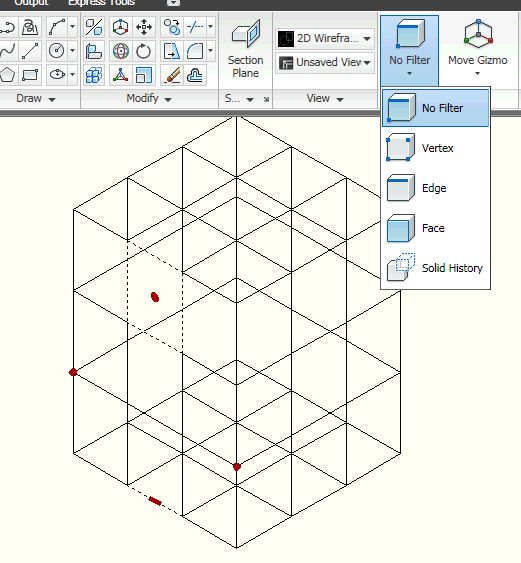Select the Line draw tool
This screenshot has height=563, width=521.
[x=30, y=51]
